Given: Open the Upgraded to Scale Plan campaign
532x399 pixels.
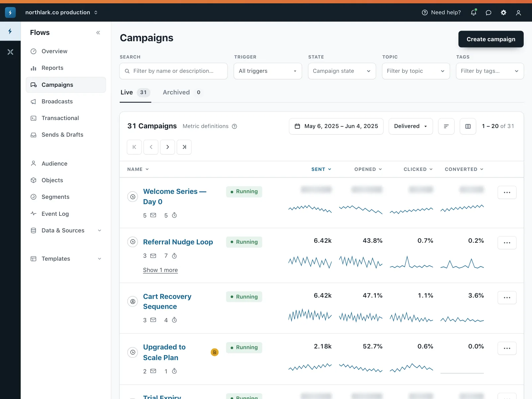Looking at the screenshot, I should point(164,352).
